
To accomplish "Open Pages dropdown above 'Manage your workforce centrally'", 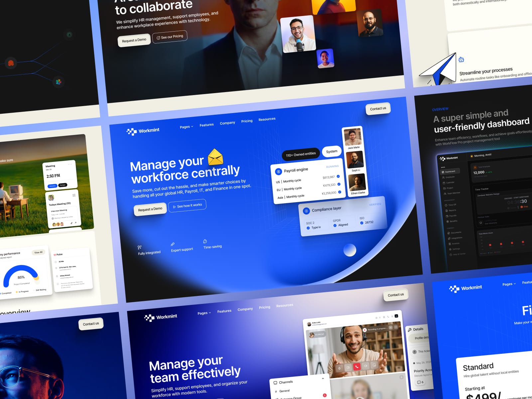I will 186,127.
